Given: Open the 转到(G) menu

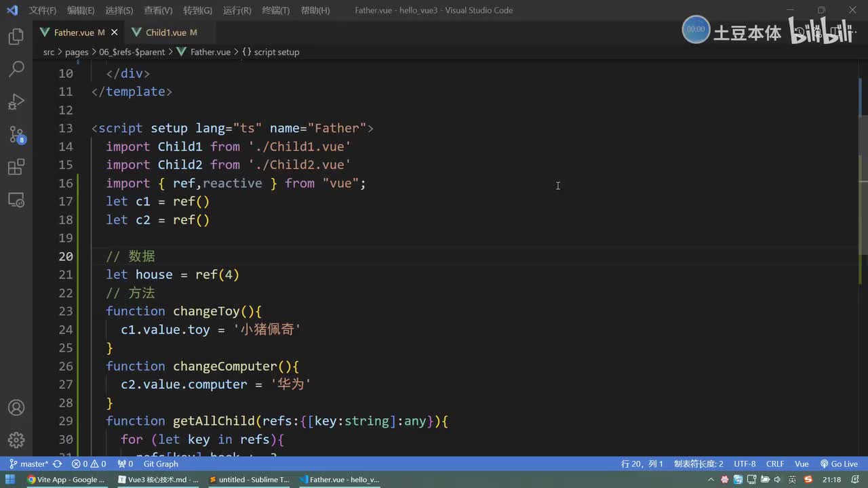Looking at the screenshot, I should pos(197,11).
